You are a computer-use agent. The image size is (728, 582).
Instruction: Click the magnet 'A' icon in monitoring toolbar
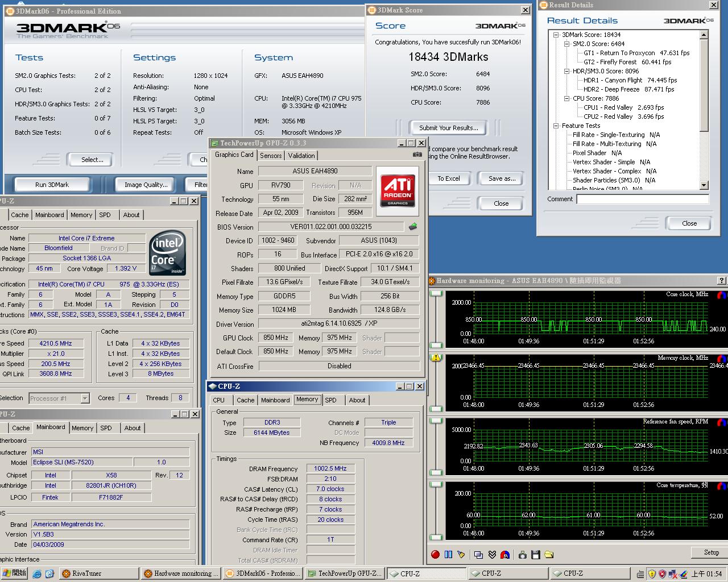click(505, 554)
